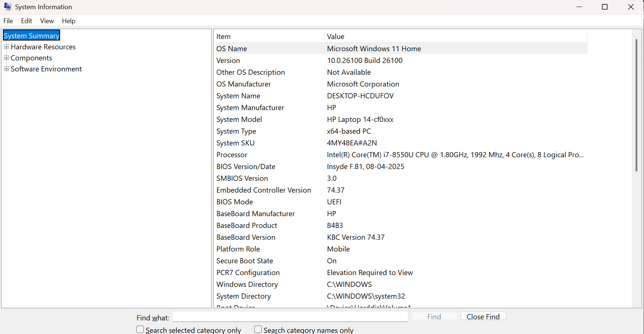644x334 pixels.
Task: Select the Processor row
Action: coord(401,155)
